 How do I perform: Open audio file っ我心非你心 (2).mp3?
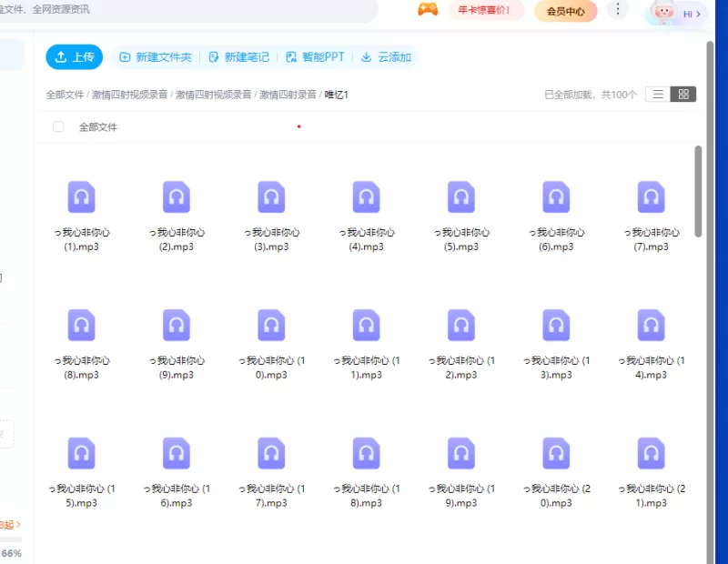[177, 217]
